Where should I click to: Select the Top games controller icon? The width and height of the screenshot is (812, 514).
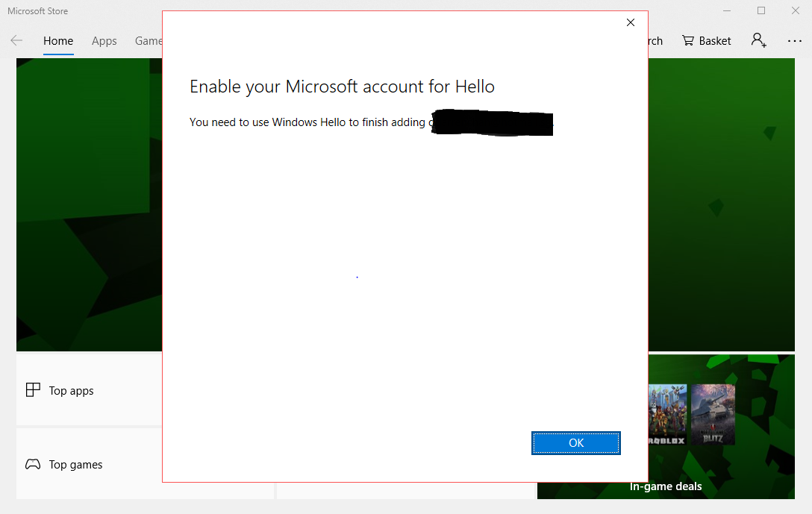(33, 464)
